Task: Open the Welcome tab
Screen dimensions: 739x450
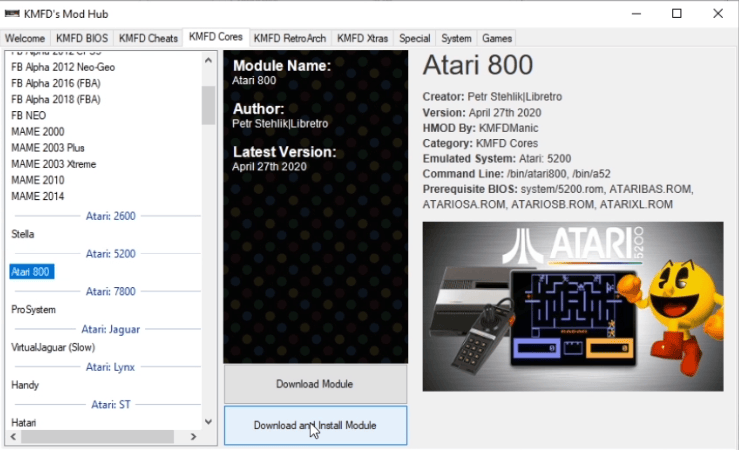Action: pyautogui.click(x=25, y=38)
